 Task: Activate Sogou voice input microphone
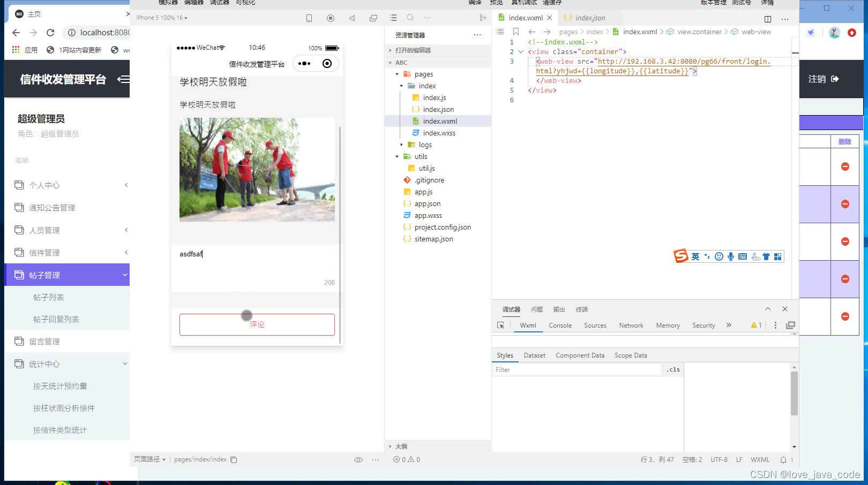pos(731,256)
